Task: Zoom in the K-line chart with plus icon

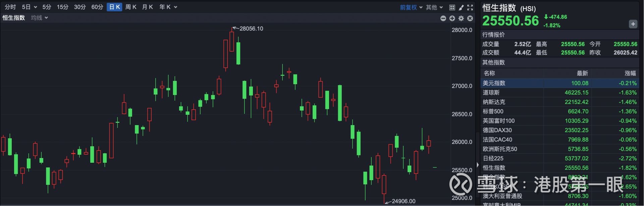Action: 452,18
